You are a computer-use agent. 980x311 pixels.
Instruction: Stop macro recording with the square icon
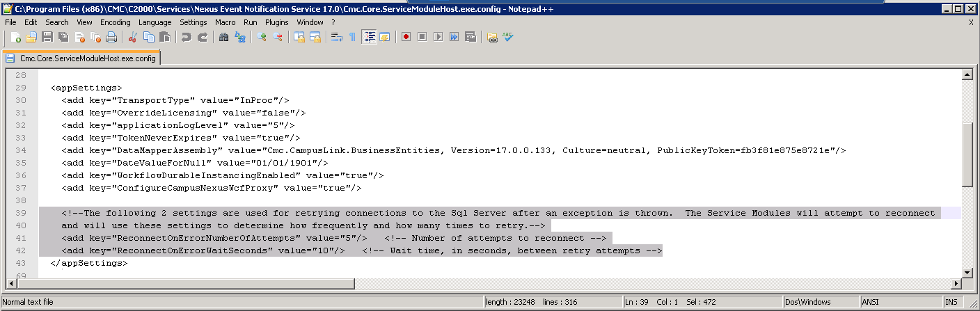[422, 37]
